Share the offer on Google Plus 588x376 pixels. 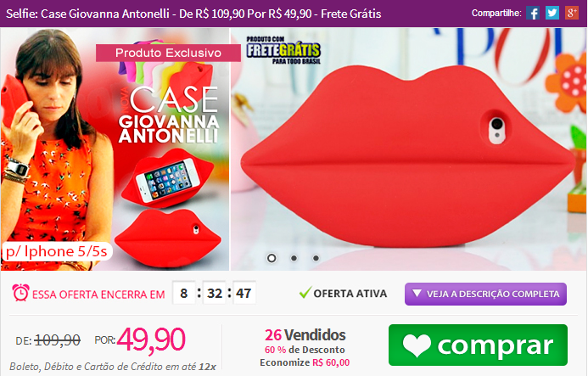coord(572,13)
